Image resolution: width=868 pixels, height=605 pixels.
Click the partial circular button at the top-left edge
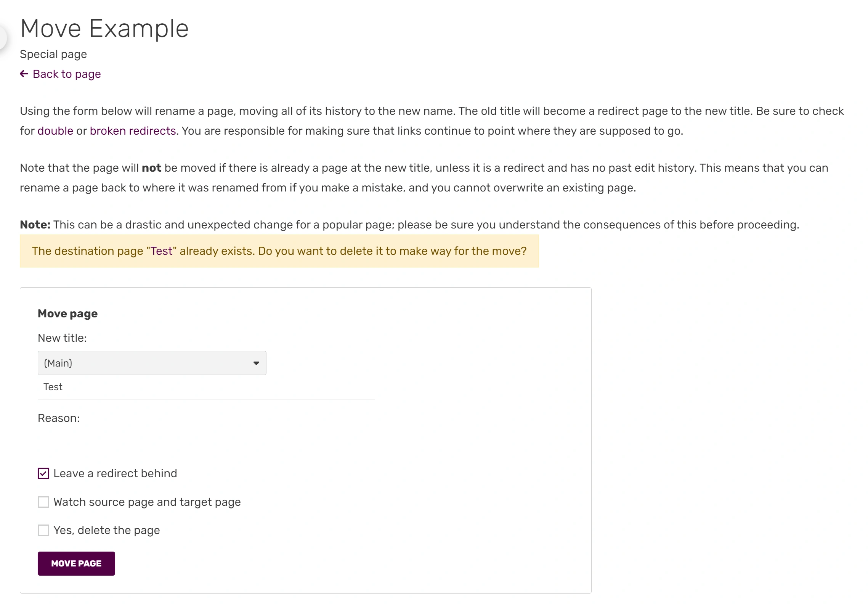[x=2, y=37]
